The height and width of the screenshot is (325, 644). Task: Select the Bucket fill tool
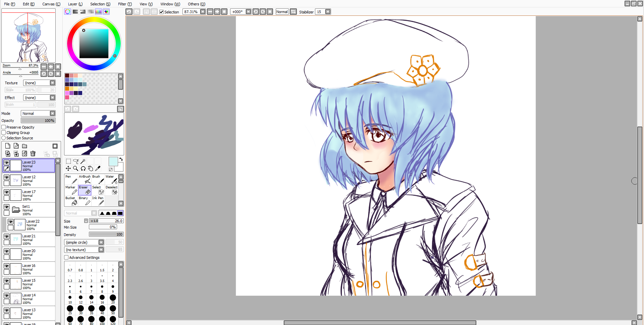pyautogui.click(x=71, y=201)
